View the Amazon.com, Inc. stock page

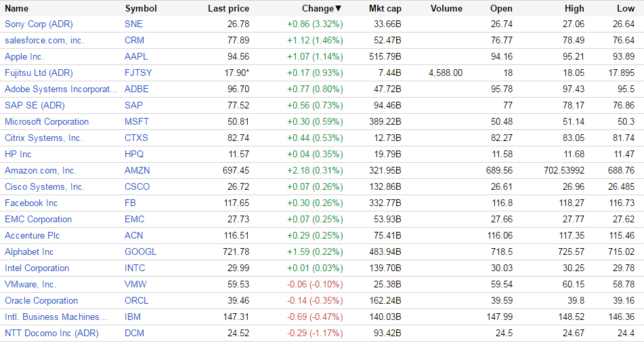point(41,171)
